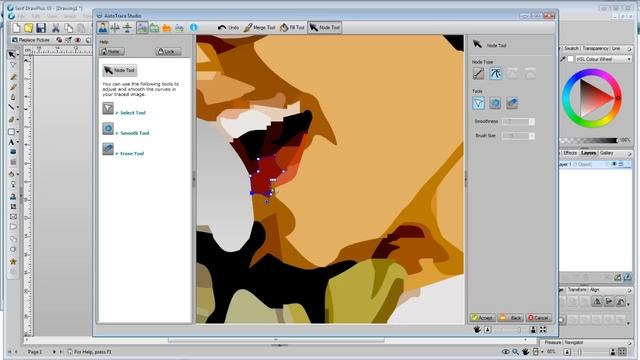640x360 pixels.
Task: Click the pan hand icon below AutoTrace preview
Action: [x=477, y=329]
